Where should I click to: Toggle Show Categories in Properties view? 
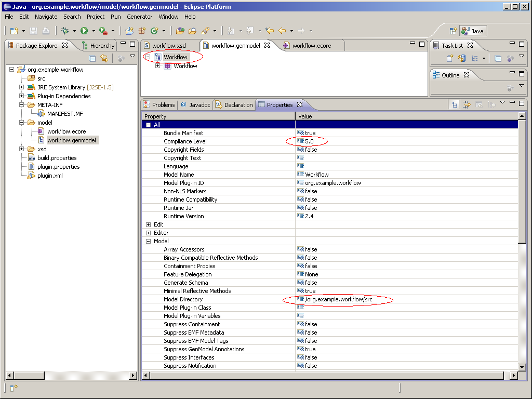tap(455, 105)
